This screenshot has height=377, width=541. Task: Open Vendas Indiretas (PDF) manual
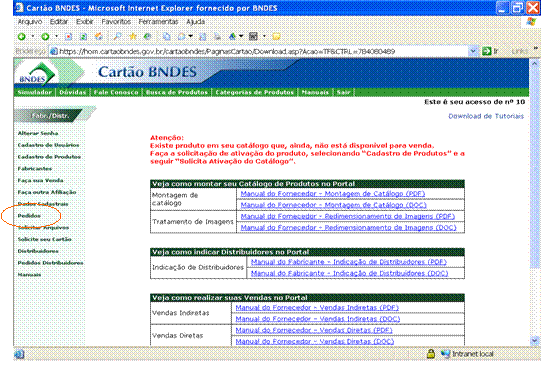click(x=317, y=307)
